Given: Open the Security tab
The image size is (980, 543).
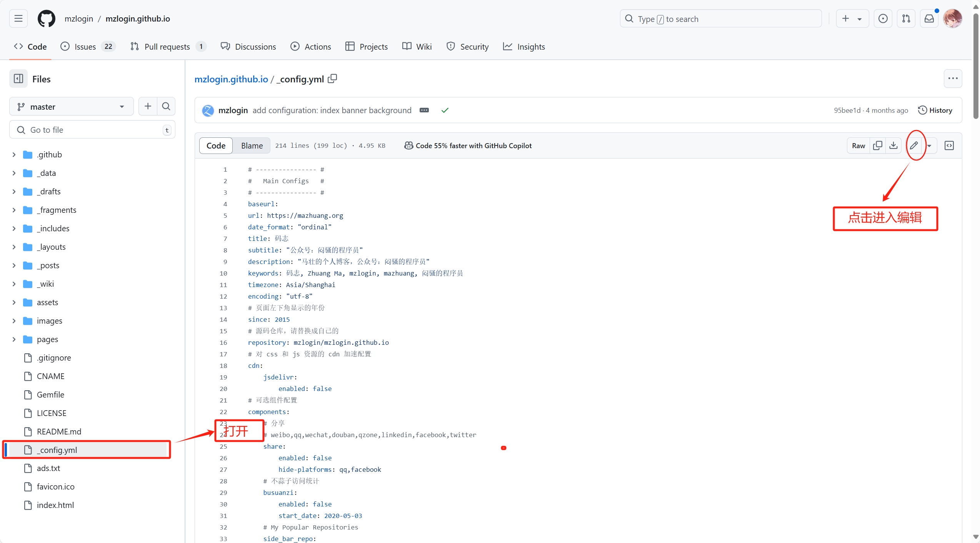Looking at the screenshot, I should coord(467,47).
